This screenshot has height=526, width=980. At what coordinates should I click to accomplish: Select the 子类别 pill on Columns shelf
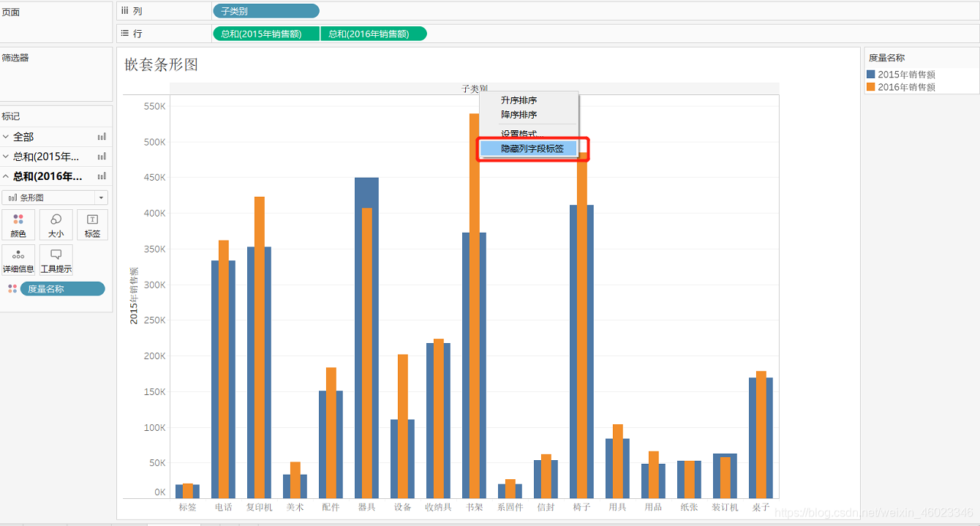point(265,11)
